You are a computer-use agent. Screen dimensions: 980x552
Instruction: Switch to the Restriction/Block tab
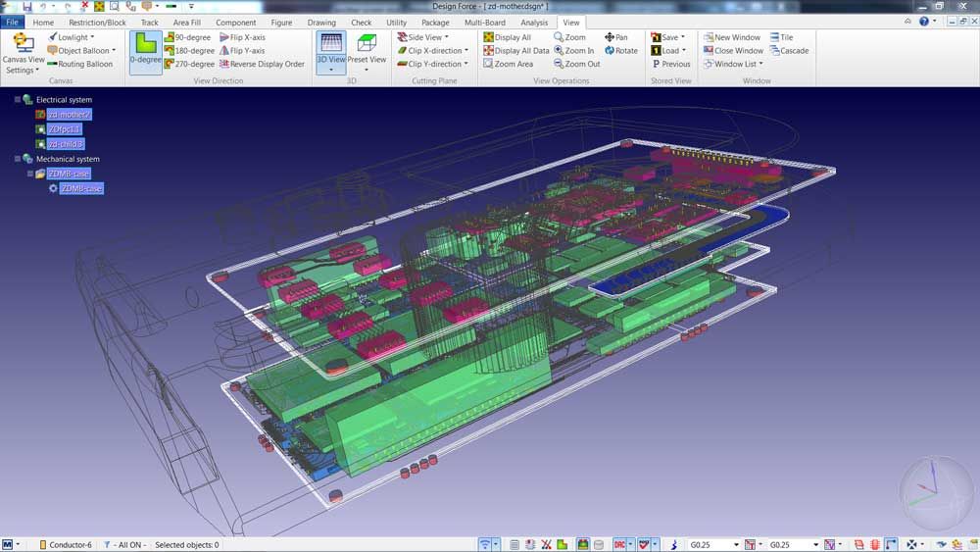[97, 22]
